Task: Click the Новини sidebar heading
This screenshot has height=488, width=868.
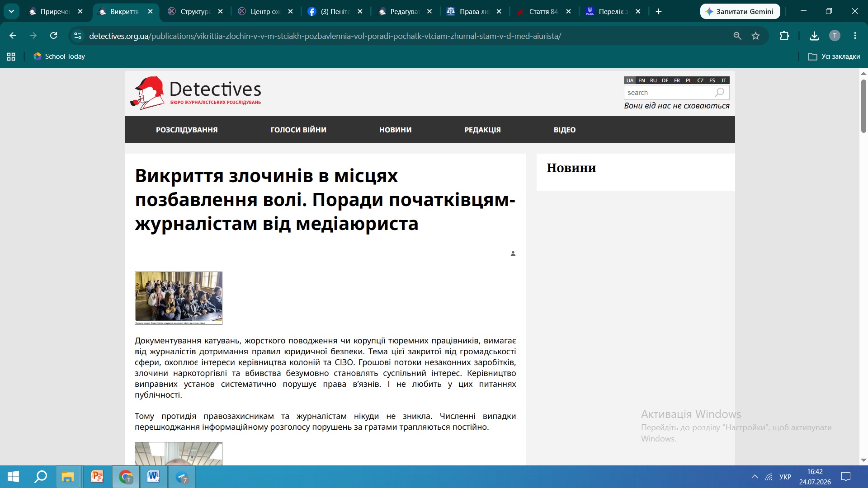Action: point(571,168)
